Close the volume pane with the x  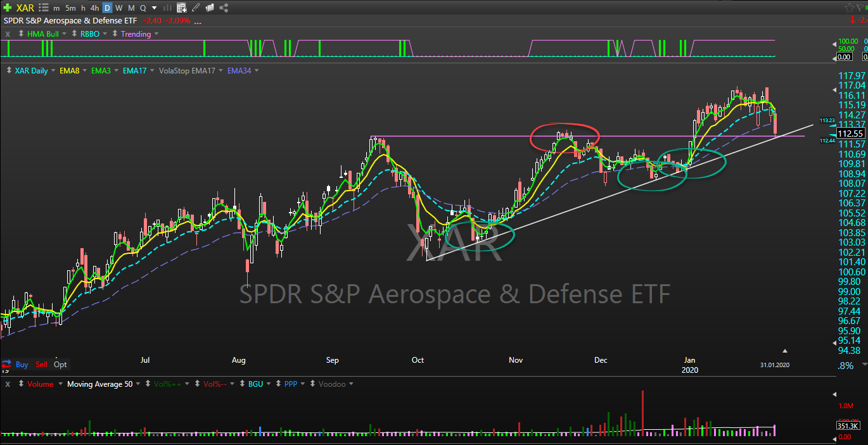pos(8,384)
